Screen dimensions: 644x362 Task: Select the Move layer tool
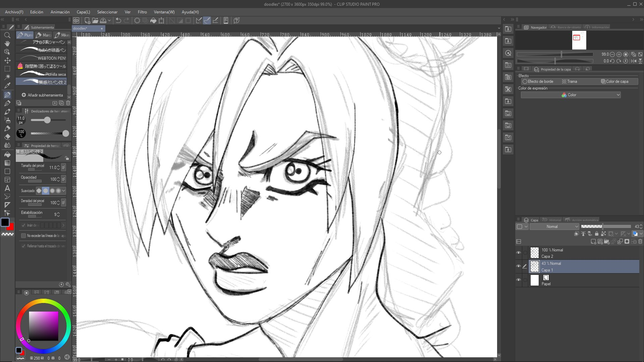pos(7,60)
